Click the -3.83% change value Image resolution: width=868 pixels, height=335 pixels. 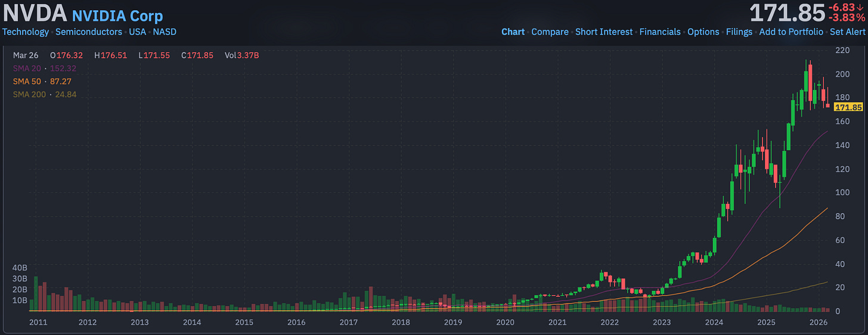(x=847, y=18)
